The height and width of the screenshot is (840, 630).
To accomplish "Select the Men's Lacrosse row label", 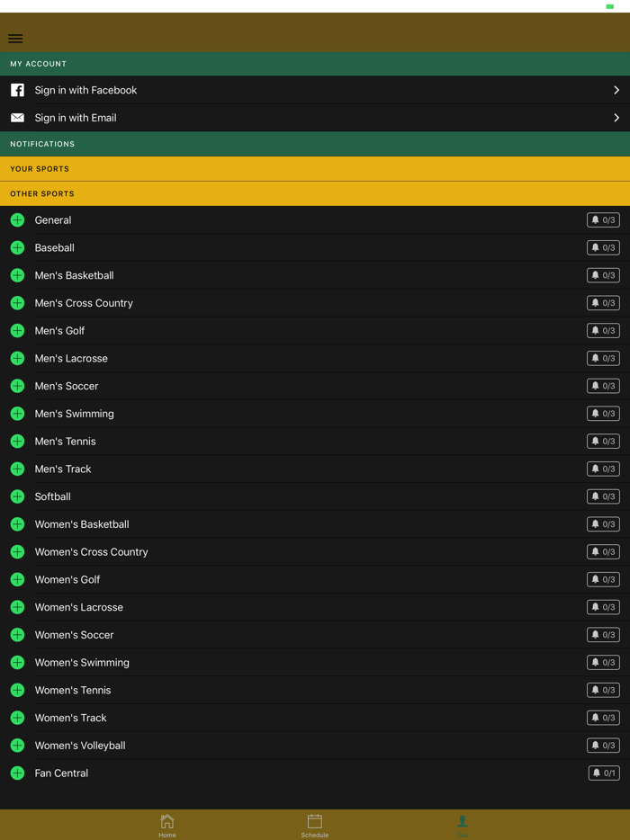I will click(71, 358).
